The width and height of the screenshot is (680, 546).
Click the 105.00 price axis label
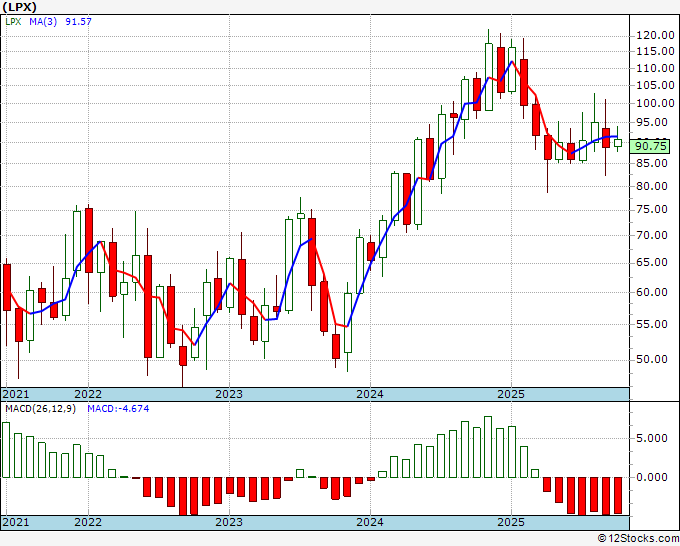655,85
